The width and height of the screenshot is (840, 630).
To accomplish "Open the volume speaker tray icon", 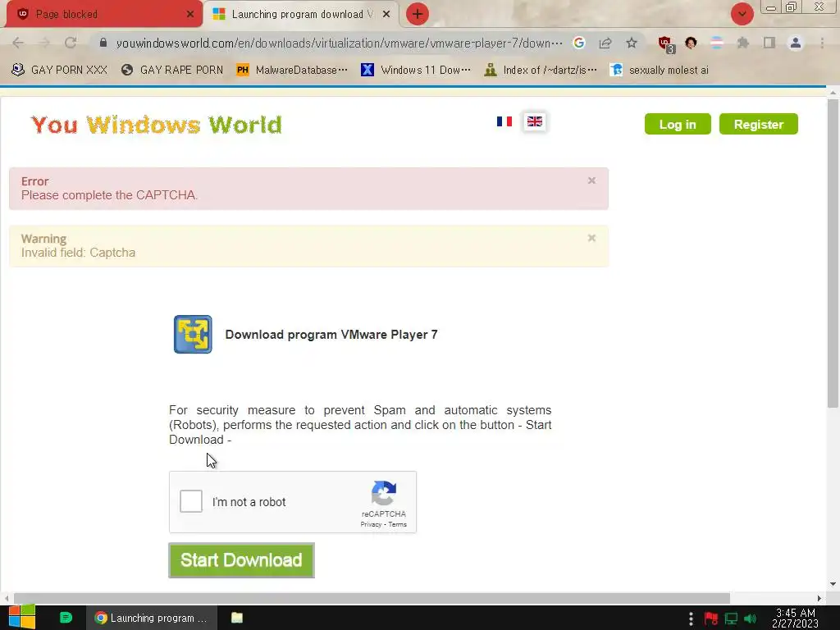I will [x=750, y=619].
